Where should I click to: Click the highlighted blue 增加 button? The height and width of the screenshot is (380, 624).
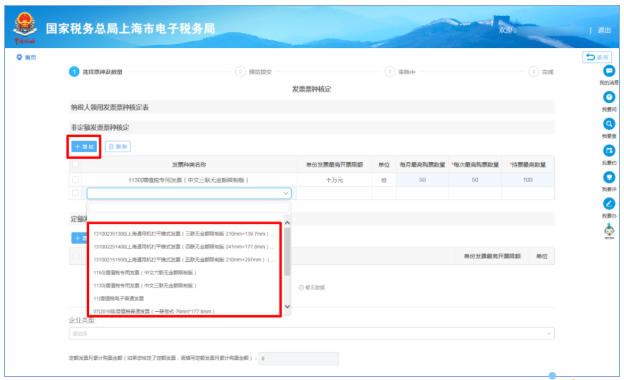pos(84,146)
